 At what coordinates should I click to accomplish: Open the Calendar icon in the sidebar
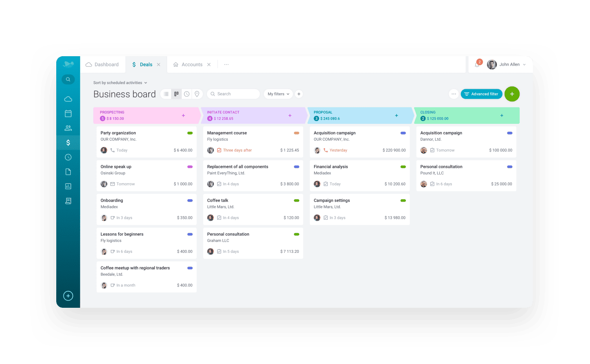pos(68,113)
